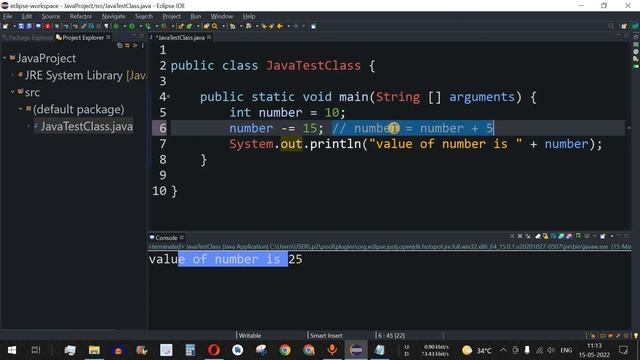Expand JRE System Library node
Screen dimensions: 640x360
pos(12,75)
